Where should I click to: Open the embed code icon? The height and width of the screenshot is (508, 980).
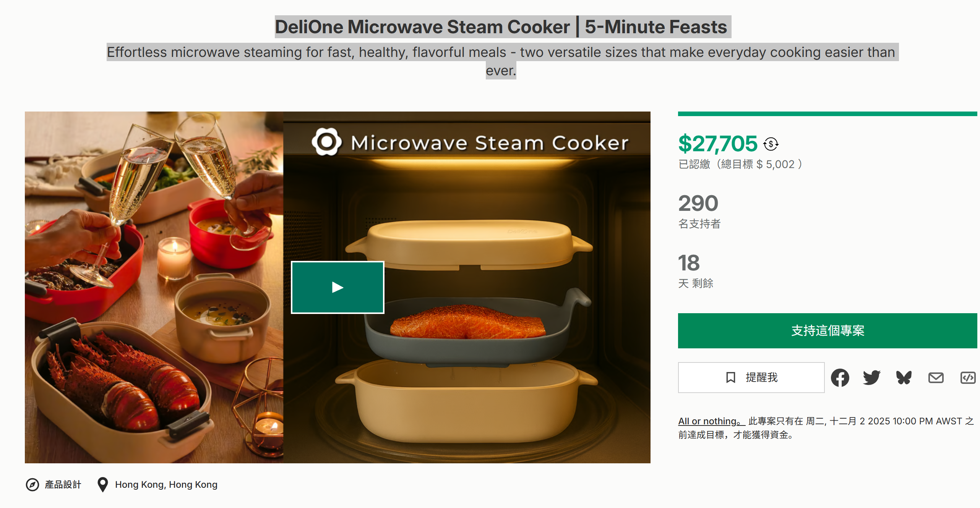coord(968,378)
